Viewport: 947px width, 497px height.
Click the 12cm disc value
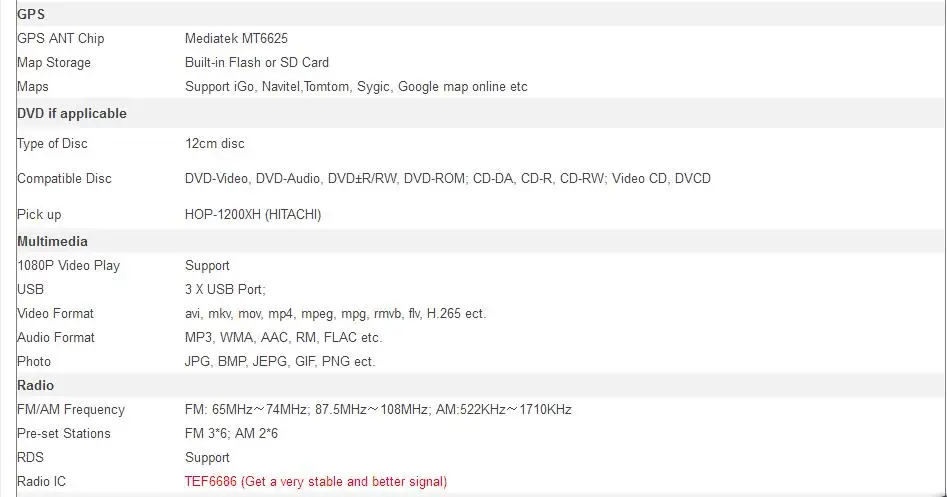coord(214,144)
